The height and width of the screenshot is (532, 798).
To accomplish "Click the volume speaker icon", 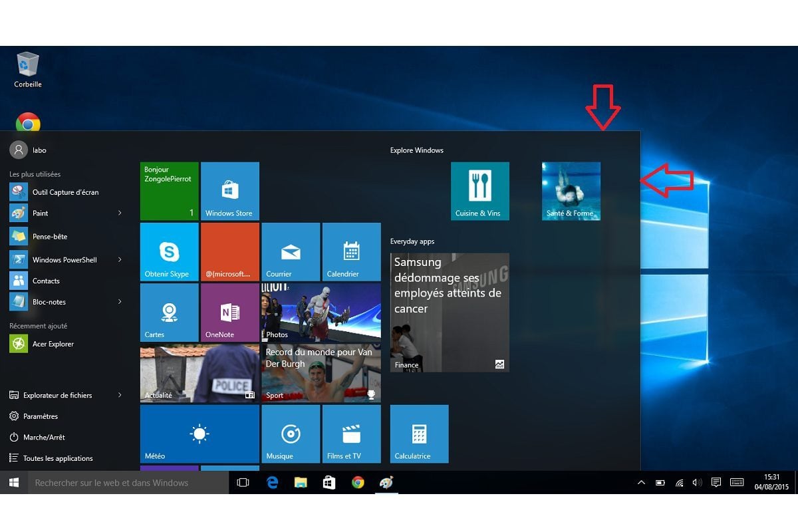I will [x=697, y=483].
